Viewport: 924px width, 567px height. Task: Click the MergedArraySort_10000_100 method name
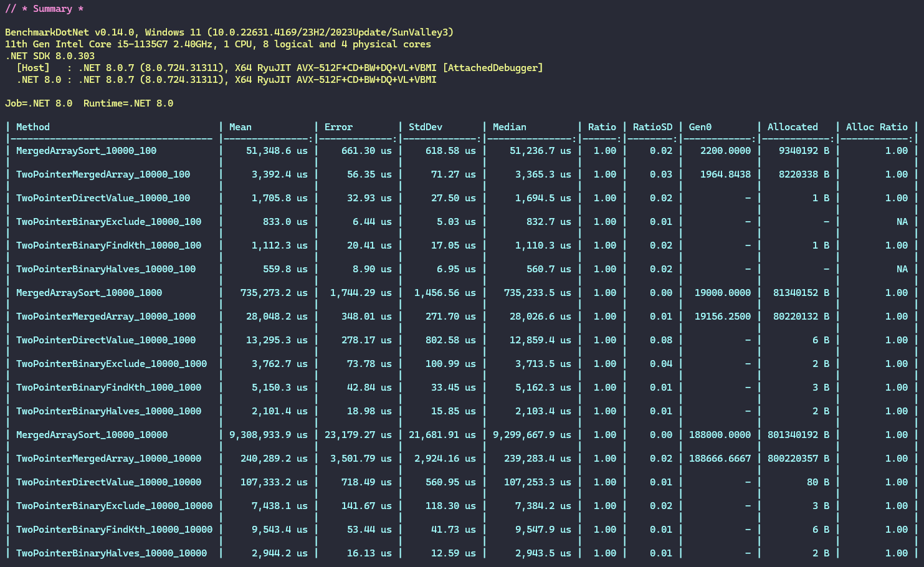pyautogui.click(x=86, y=151)
